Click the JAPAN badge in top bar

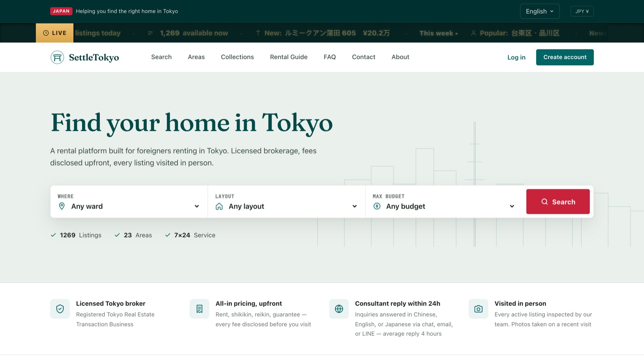point(61,11)
